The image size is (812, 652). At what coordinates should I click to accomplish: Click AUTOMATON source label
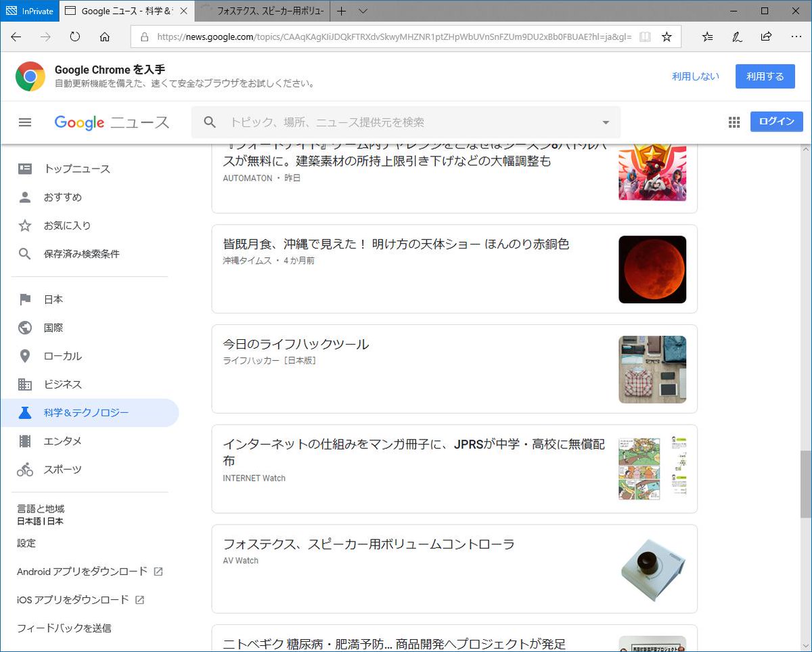tap(247, 178)
